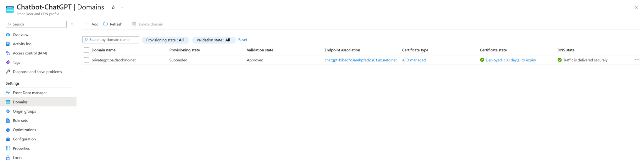The image size is (644, 164).
Task: Click the Rule sets document icon
Action: pos(8,121)
